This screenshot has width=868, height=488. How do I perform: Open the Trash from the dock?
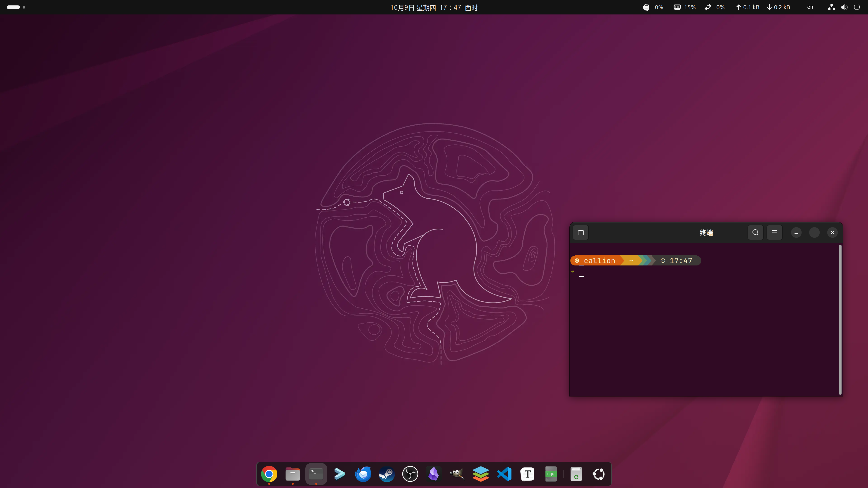click(576, 474)
